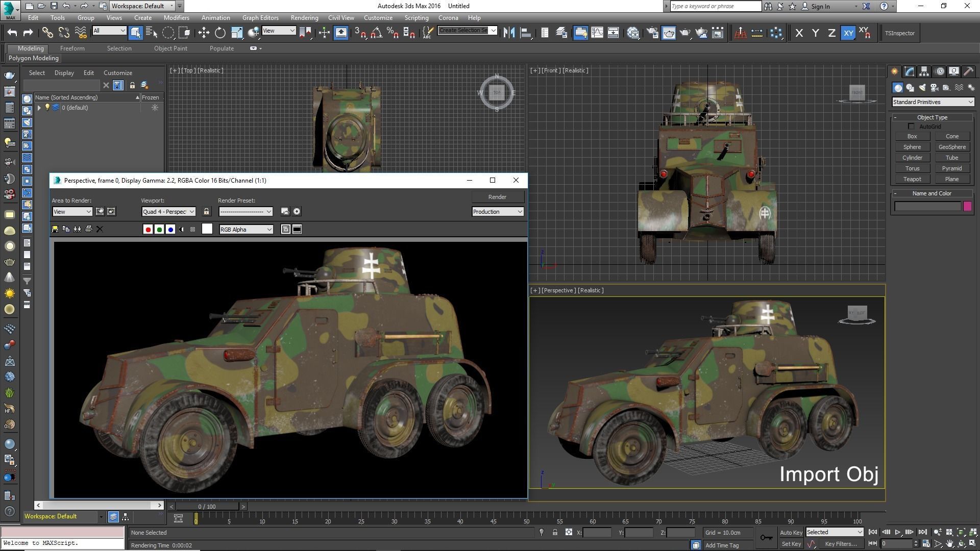The width and height of the screenshot is (980, 551).
Task: Open the Graph Editors menu
Action: pos(260,18)
